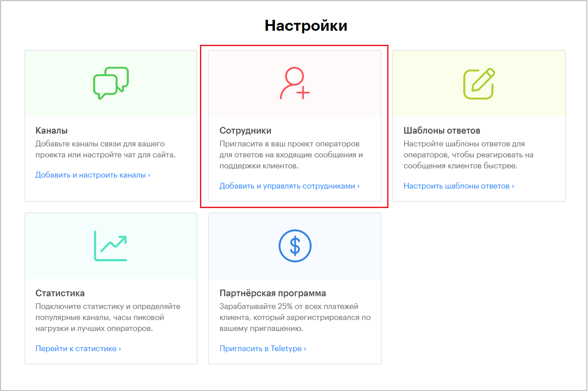The image size is (588, 392).
Task: Click description starting with Настройте шаблоны ответов
Action: [x=468, y=155]
